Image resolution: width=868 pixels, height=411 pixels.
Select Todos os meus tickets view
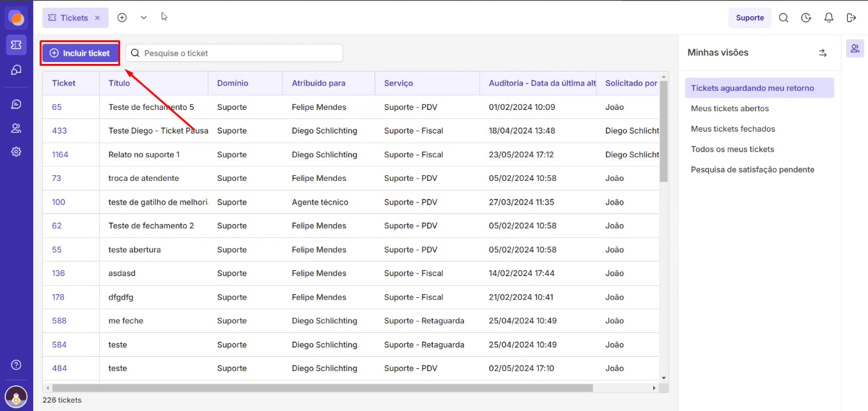732,150
